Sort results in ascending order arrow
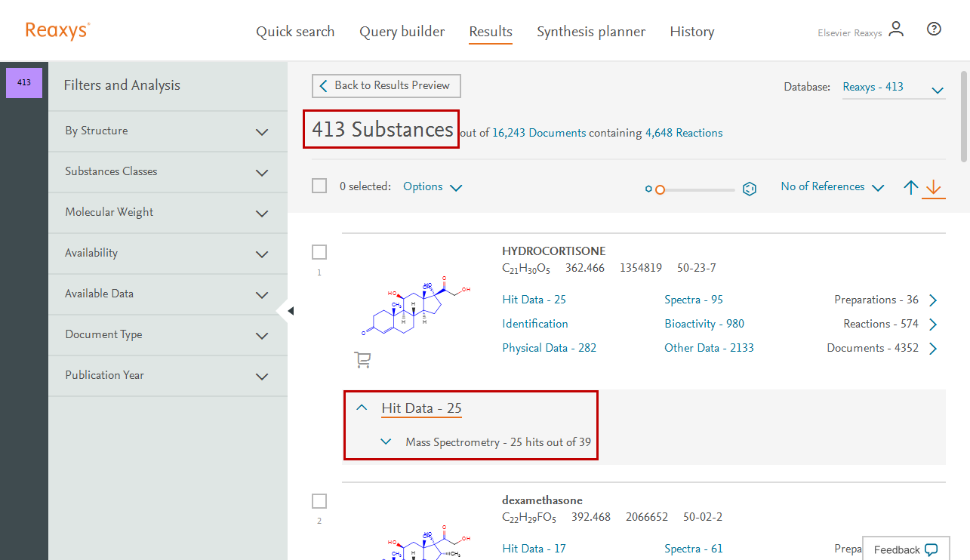Image resolution: width=970 pixels, height=560 pixels. [911, 187]
